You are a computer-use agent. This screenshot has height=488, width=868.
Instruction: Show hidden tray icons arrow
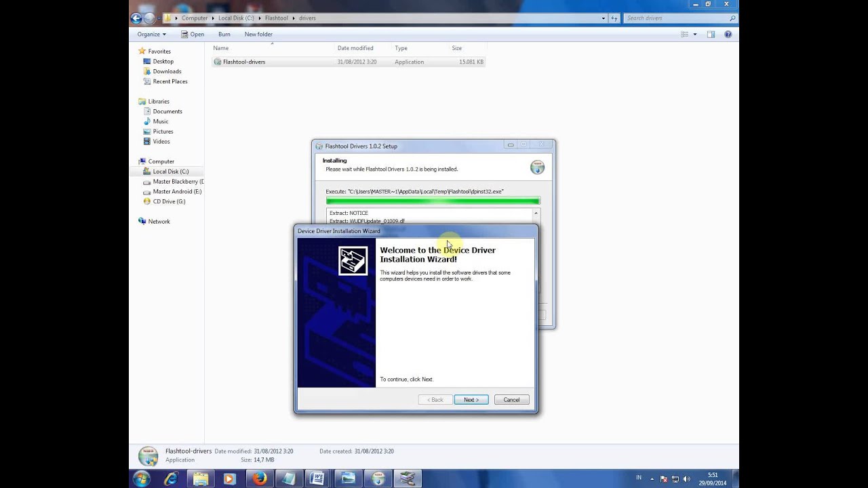(x=654, y=479)
